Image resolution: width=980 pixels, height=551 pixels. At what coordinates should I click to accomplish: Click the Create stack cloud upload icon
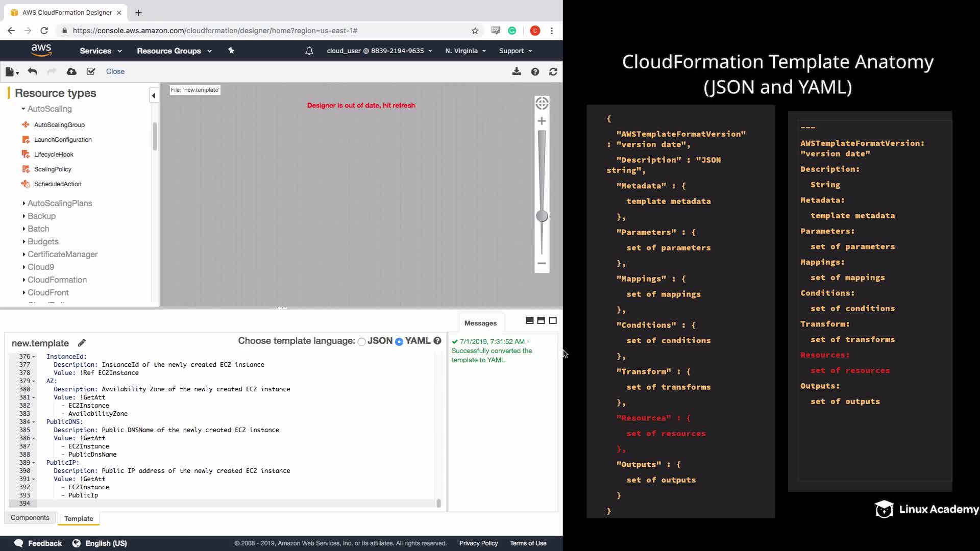(71, 71)
